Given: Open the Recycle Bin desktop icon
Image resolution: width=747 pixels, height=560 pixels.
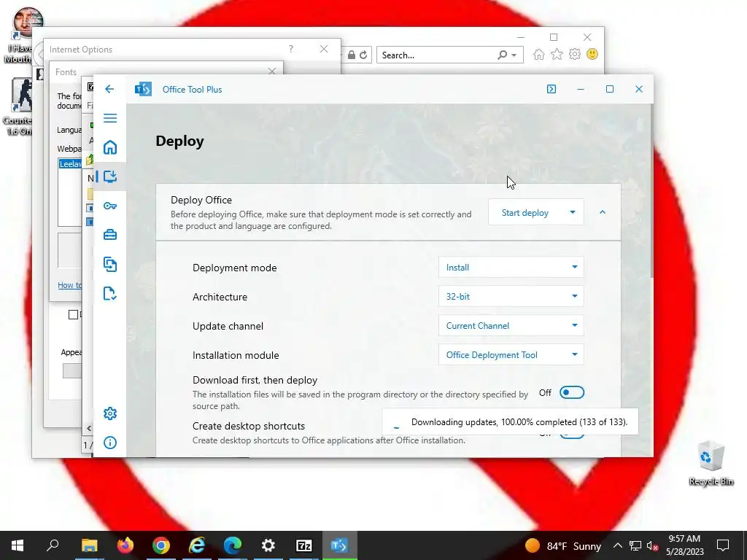Looking at the screenshot, I should pyautogui.click(x=711, y=462).
